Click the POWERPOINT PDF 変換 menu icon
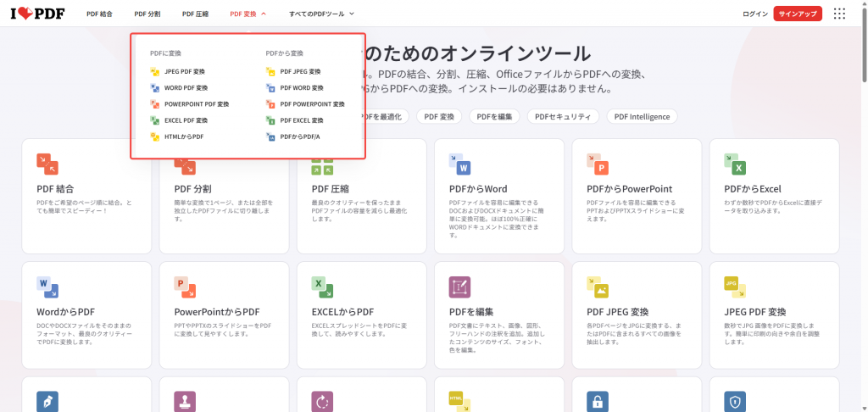 [x=155, y=103]
